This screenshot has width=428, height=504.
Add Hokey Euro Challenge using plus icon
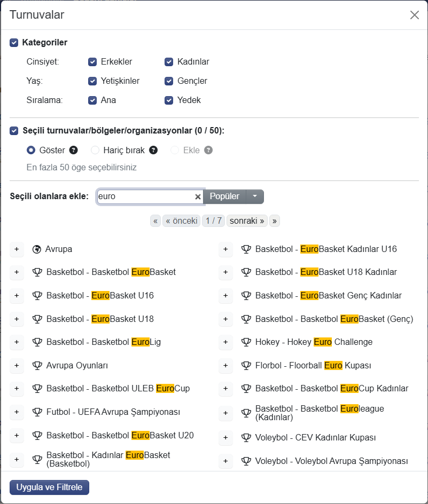[x=225, y=342]
